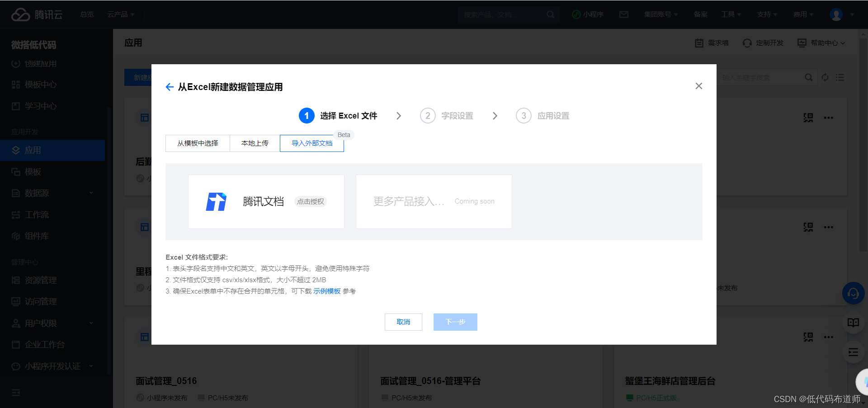The width and height of the screenshot is (868, 408).
Task: Click step 1 选择 Excel 文件
Action: point(338,116)
